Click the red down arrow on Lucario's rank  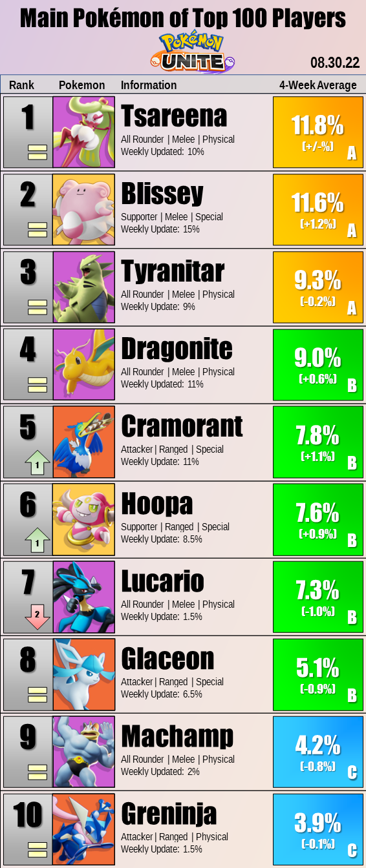coord(37,618)
